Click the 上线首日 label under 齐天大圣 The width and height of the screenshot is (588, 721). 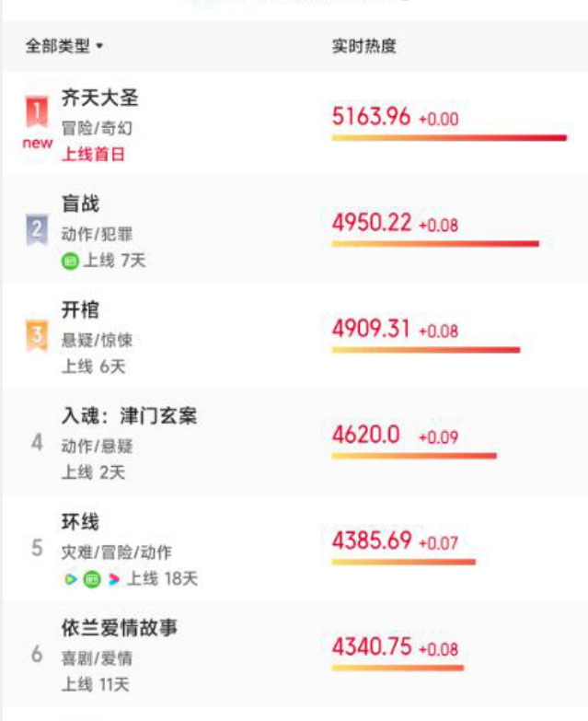pyautogui.click(x=93, y=154)
